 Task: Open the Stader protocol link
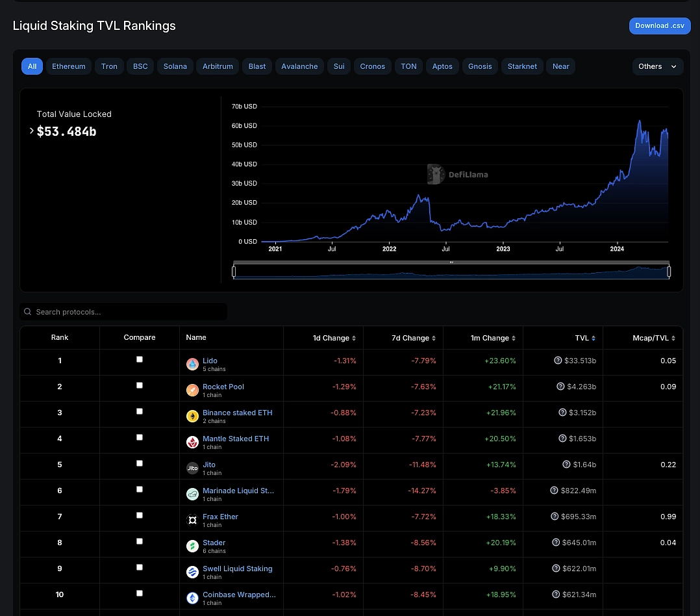214,543
